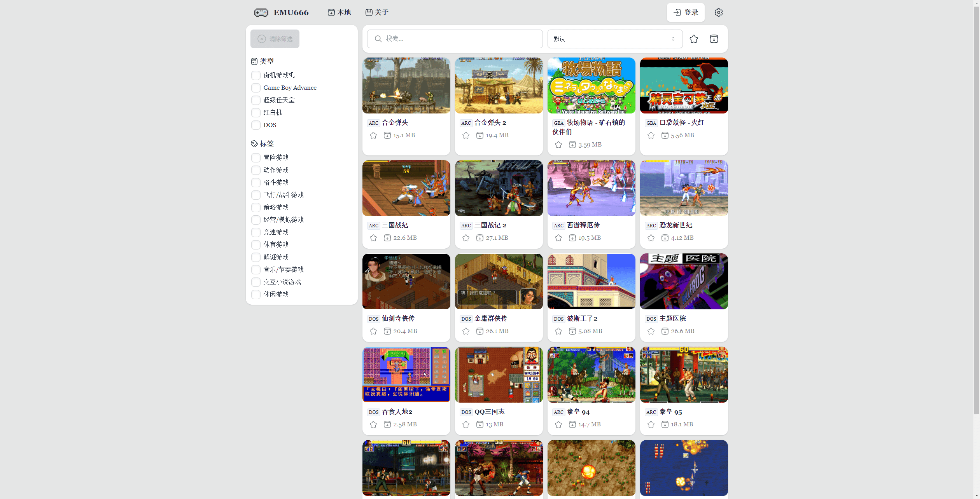980x499 pixels.
Task: Tick the 体育游戏 tag checkbox
Action: tap(256, 244)
